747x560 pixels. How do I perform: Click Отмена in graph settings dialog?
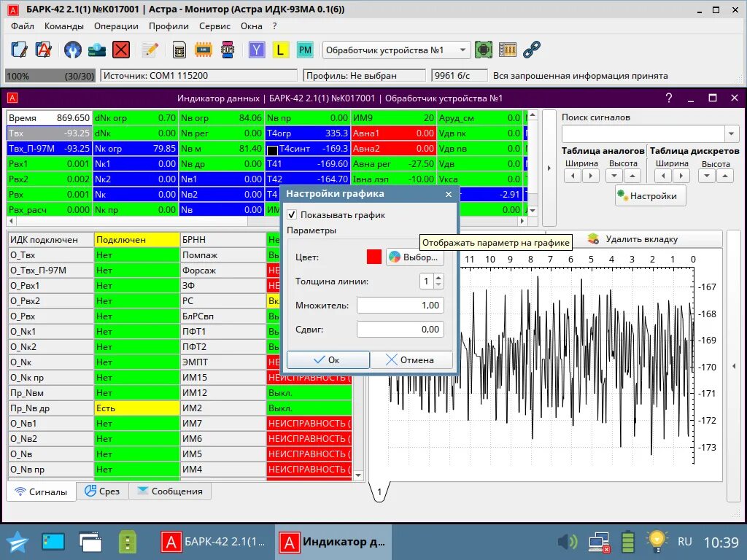tap(411, 360)
